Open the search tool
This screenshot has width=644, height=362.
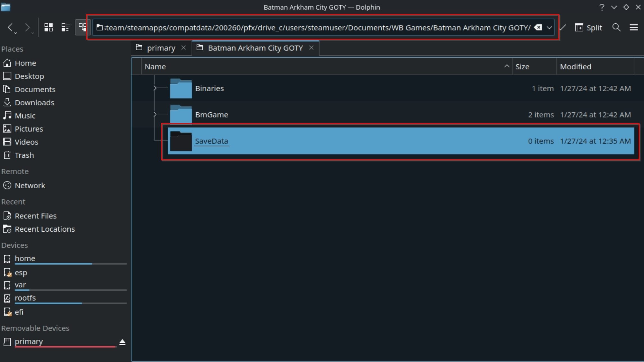(x=616, y=28)
